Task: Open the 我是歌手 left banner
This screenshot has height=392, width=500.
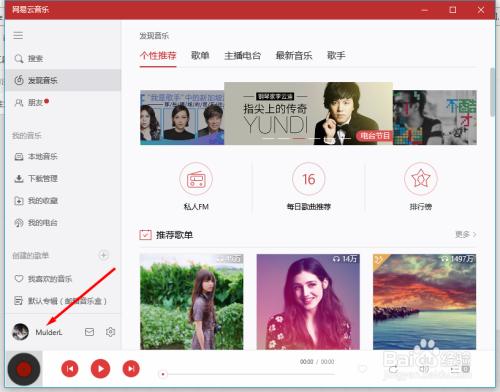Action: click(x=182, y=117)
